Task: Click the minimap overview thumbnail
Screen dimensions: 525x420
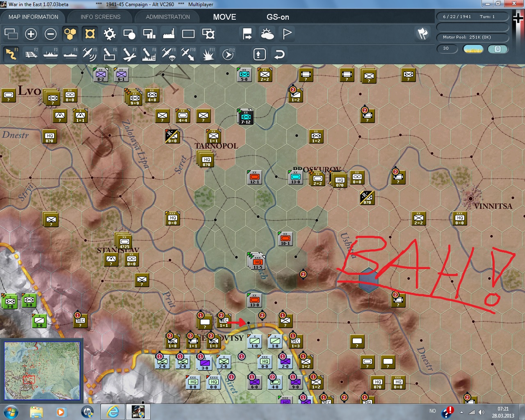Action: pyautogui.click(x=42, y=371)
